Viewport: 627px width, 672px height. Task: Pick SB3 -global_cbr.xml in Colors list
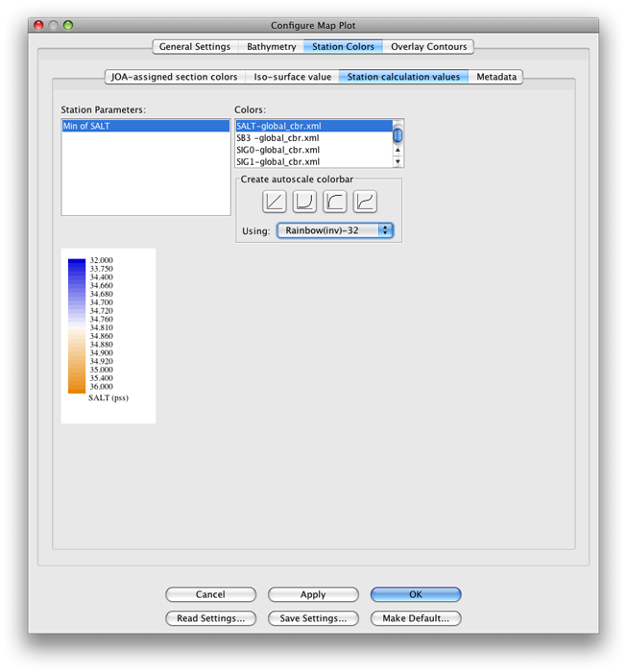pyautogui.click(x=313, y=138)
